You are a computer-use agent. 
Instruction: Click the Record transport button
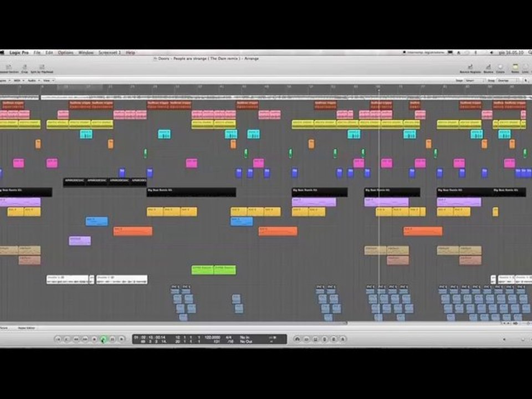pos(121,339)
